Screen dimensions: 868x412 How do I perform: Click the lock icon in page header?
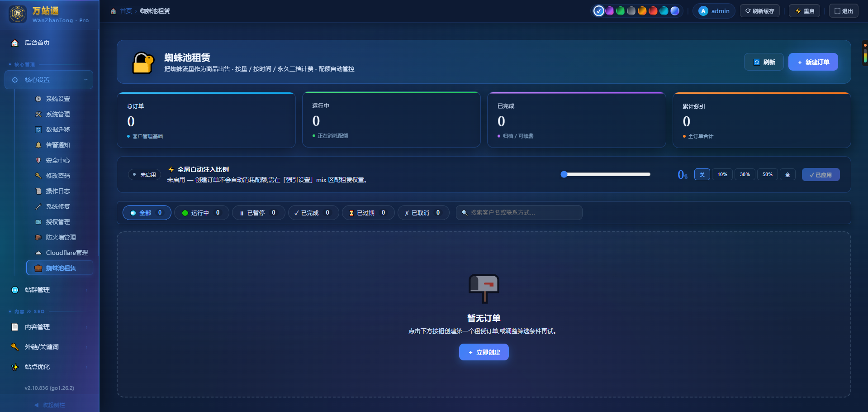(143, 62)
